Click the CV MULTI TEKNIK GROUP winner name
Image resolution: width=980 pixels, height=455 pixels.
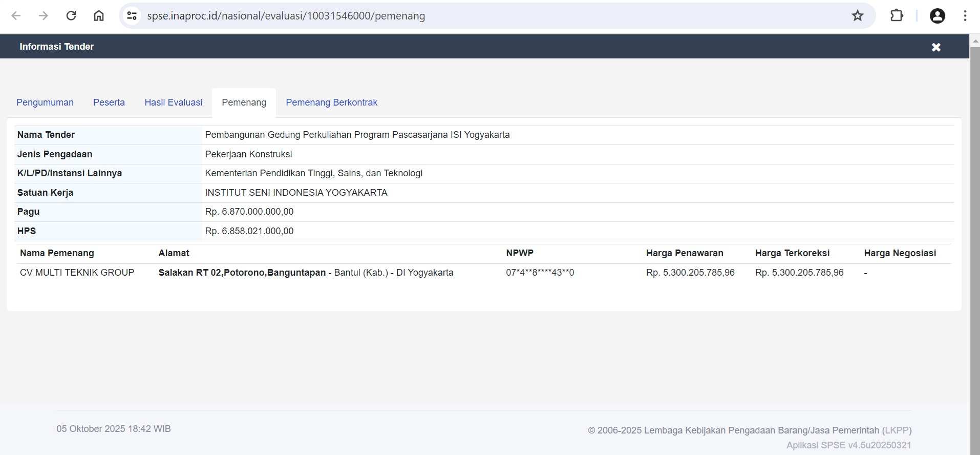click(x=77, y=273)
